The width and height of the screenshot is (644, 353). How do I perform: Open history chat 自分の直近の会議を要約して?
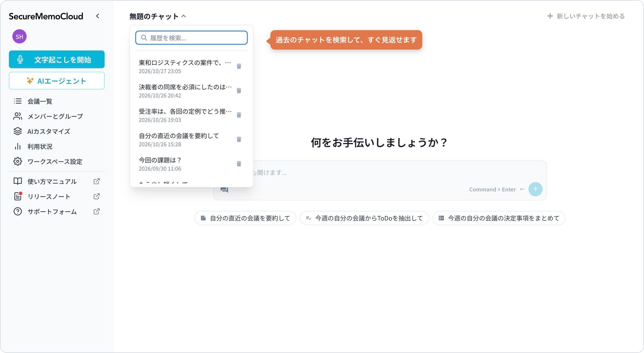pos(185,139)
